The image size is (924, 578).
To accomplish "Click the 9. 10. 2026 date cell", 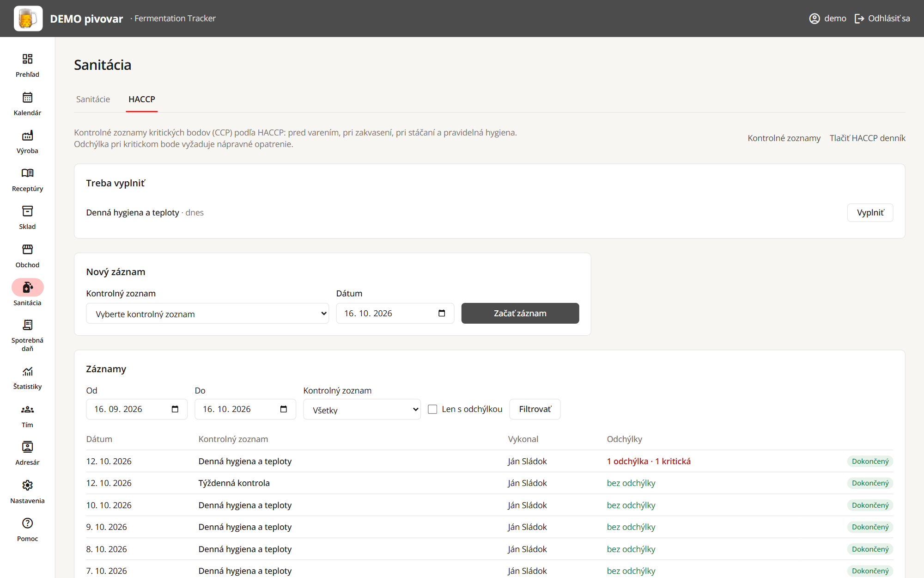I will pos(106,527).
